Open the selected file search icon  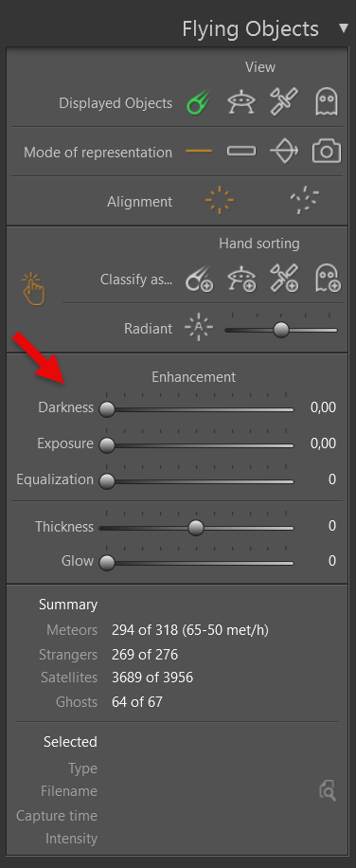[x=328, y=790]
